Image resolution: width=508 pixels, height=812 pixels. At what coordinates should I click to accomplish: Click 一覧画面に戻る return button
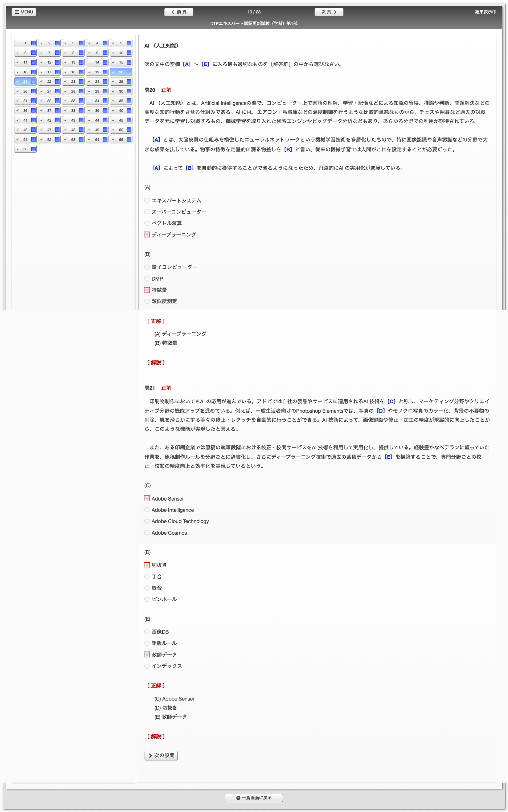tap(254, 797)
